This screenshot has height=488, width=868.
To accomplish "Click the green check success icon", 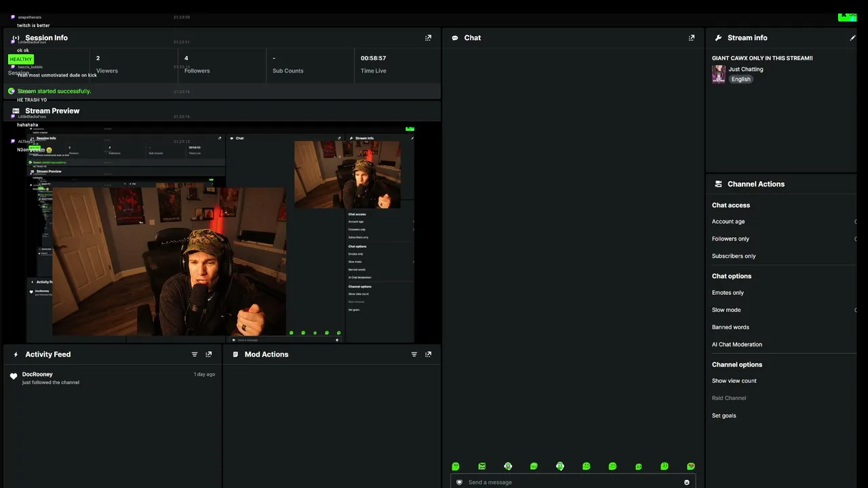I will [12, 91].
